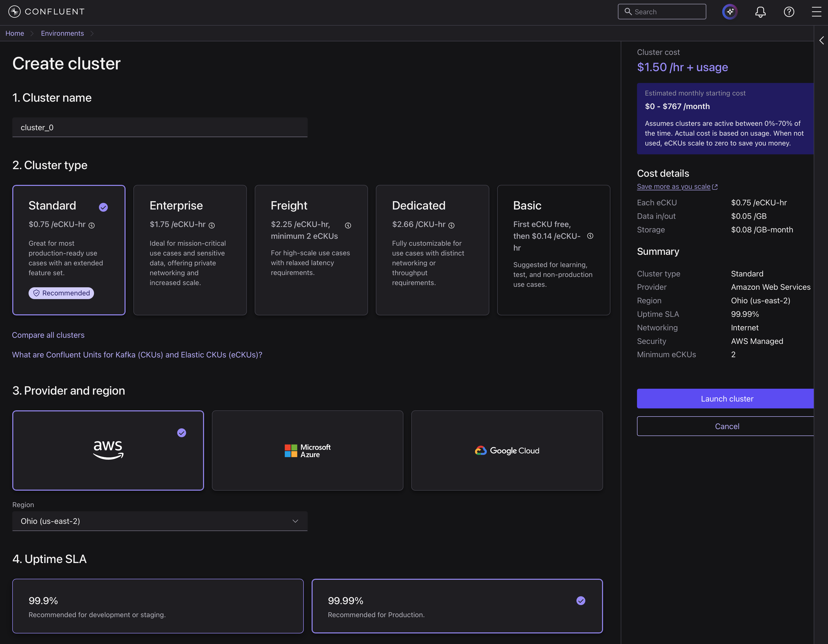Click the AWS logo

click(x=109, y=450)
